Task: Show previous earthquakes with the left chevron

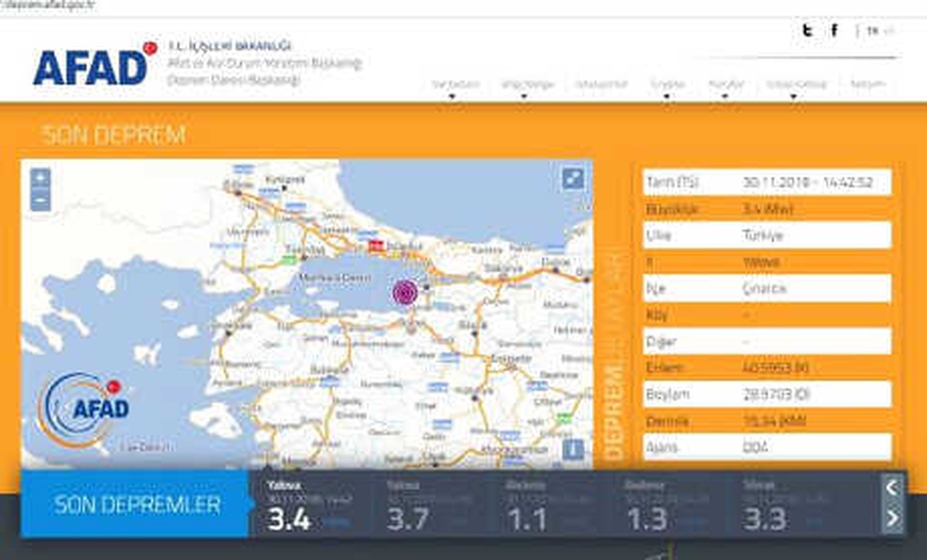Action: pyautogui.click(x=891, y=487)
